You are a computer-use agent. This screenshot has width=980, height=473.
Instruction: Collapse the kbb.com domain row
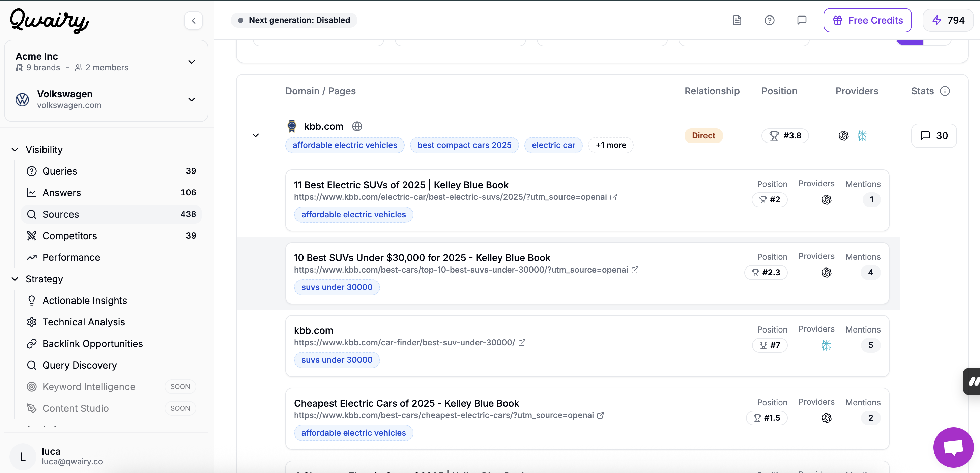[x=256, y=136]
